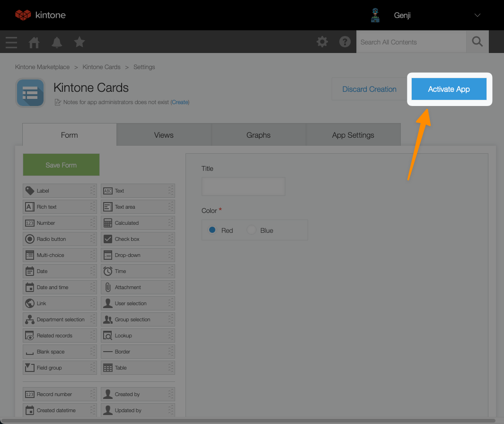Image resolution: width=504 pixels, height=424 pixels.
Task: Click the Create notes link
Action: click(x=180, y=102)
